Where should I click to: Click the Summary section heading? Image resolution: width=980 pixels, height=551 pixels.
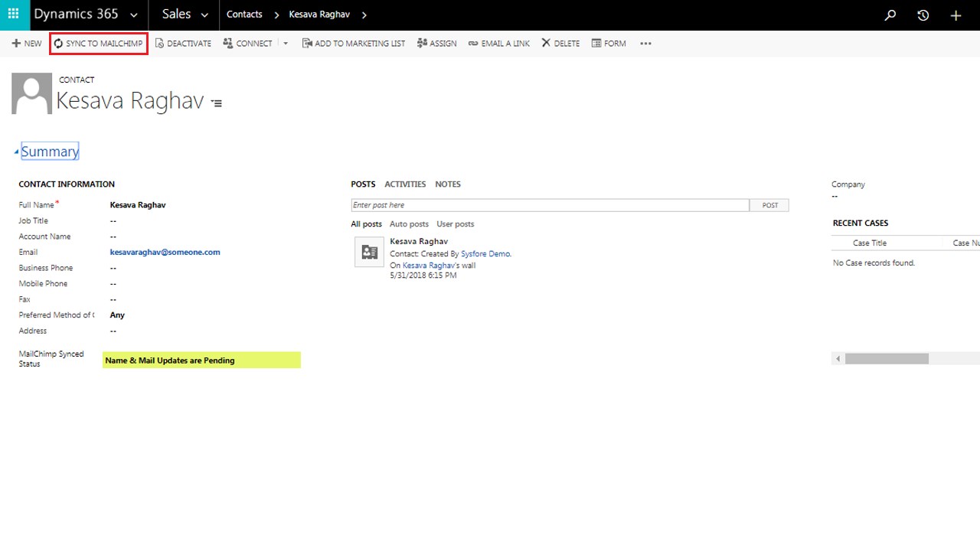pyautogui.click(x=50, y=152)
